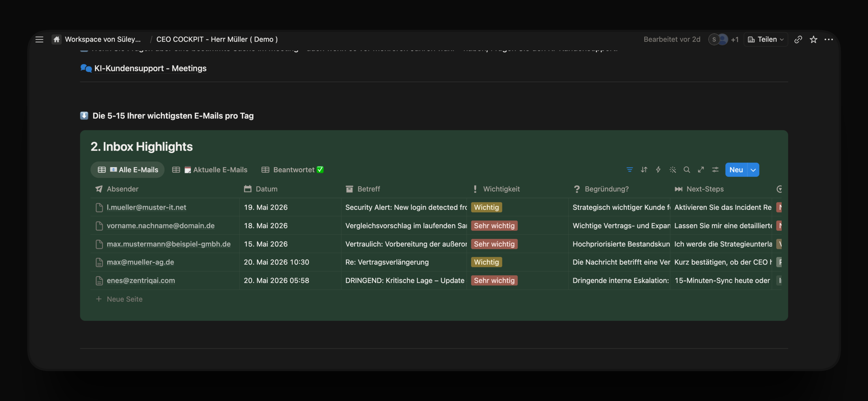
Task: Open the three-dot page options menu
Action: click(829, 39)
